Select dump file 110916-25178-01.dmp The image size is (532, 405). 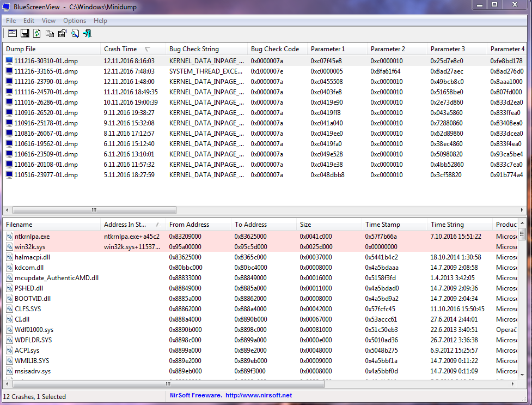pyautogui.click(x=46, y=123)
